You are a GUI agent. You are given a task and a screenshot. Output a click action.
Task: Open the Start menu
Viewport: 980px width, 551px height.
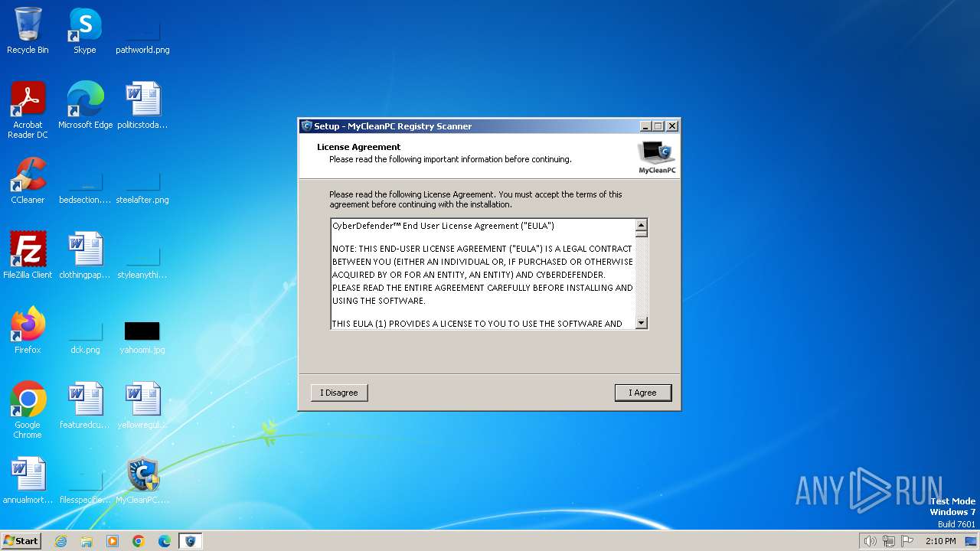(21, 541)
